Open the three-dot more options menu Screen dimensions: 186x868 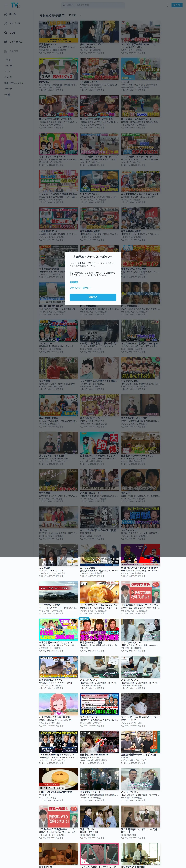[167, 5]
